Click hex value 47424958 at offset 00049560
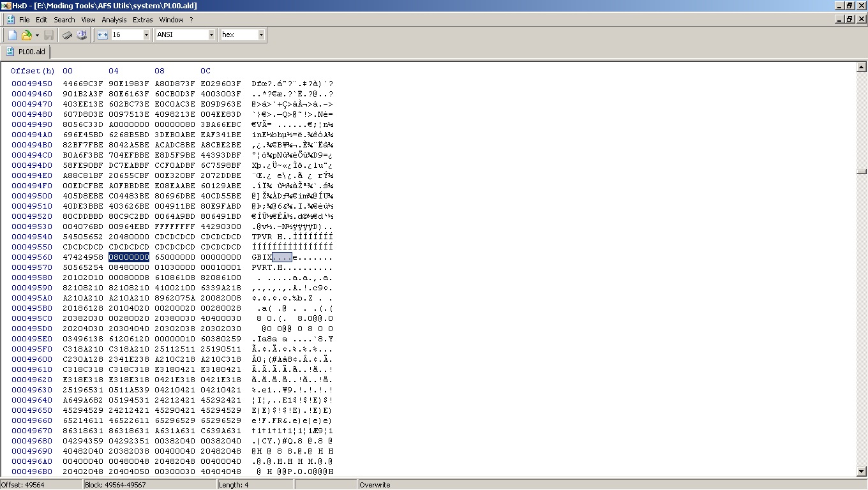Image resolution: width=868 pixels, height=490 pixels. coord(83,257)
